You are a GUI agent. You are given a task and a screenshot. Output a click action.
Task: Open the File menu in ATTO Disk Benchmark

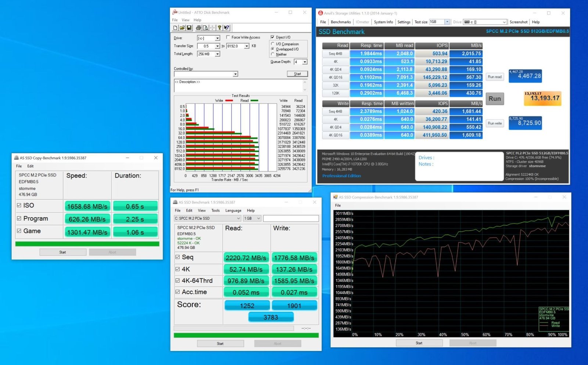click(x=175, y=20)
